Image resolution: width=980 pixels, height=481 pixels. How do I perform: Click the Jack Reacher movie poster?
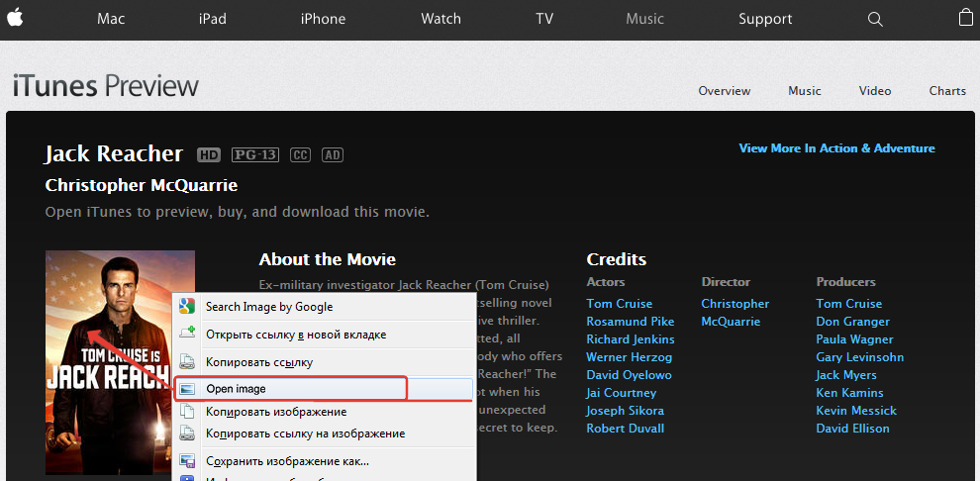[x=120, y=362]
